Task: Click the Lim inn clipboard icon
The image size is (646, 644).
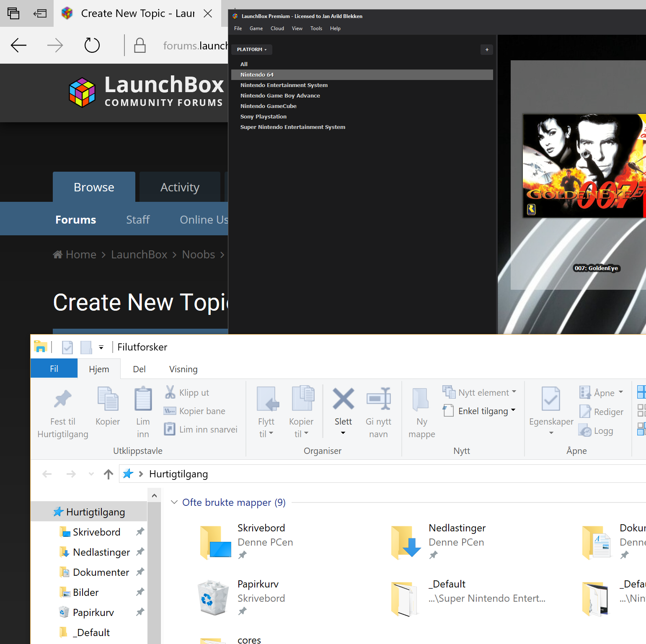Action: [143, 398]
